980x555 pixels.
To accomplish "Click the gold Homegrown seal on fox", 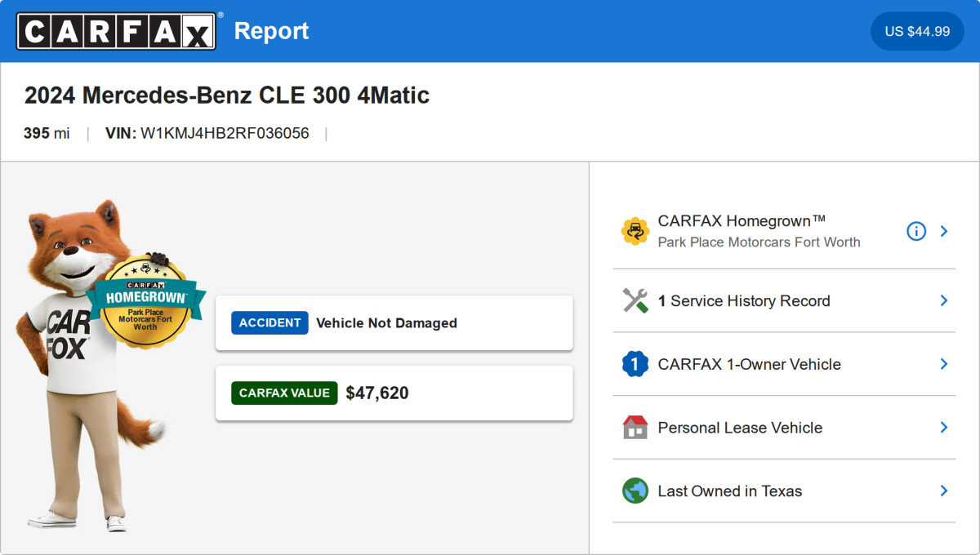I will coord(145,300).
